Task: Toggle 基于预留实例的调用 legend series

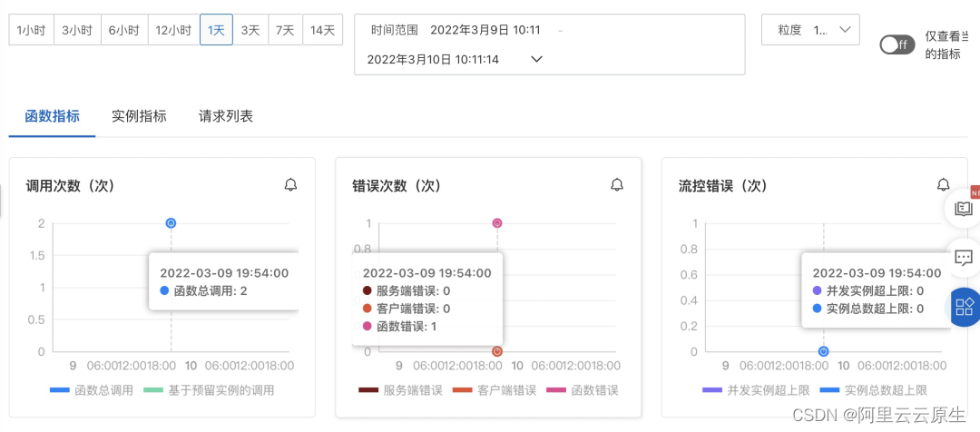Action: [209, 390]
